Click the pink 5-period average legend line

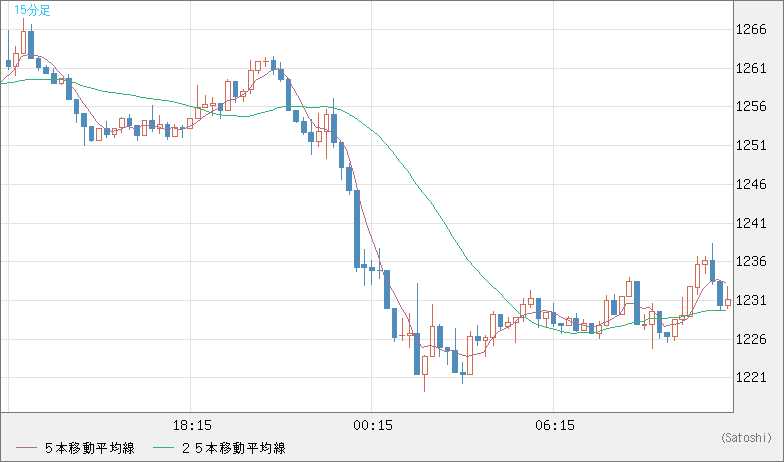point(26,448)
